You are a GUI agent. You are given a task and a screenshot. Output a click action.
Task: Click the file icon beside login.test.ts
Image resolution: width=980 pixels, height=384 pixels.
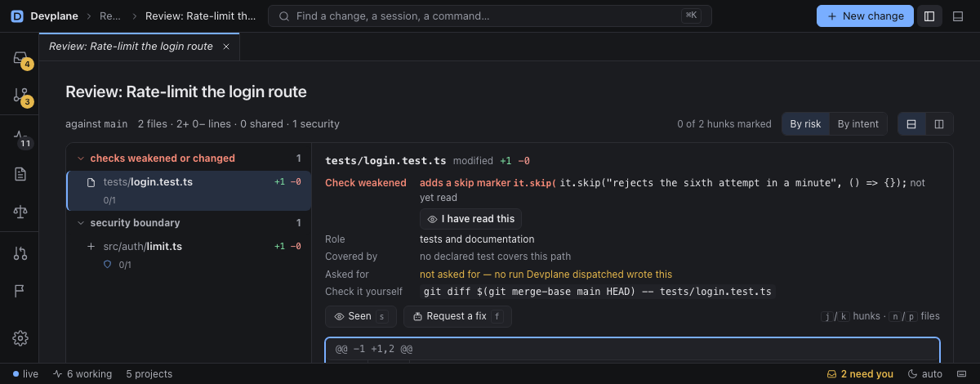91,182
